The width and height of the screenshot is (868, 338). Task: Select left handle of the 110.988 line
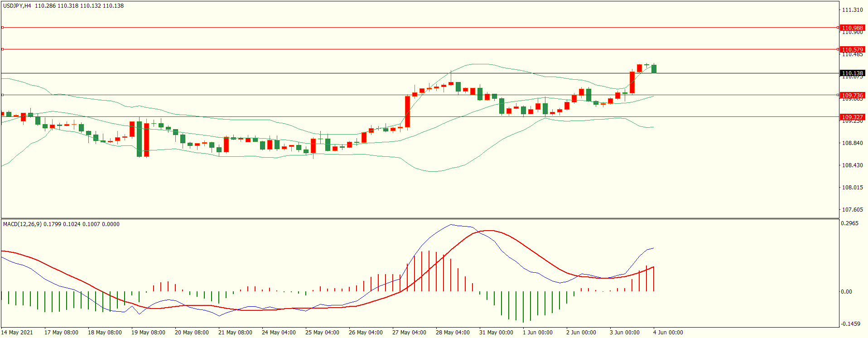pyautogui.click(x=2, y=28)
